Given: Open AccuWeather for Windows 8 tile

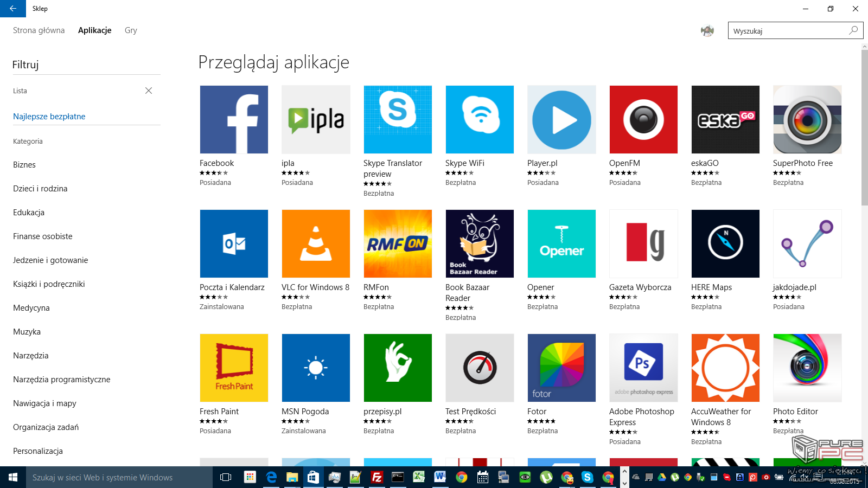Looking at the screenshot, I should tap(725, 368).
